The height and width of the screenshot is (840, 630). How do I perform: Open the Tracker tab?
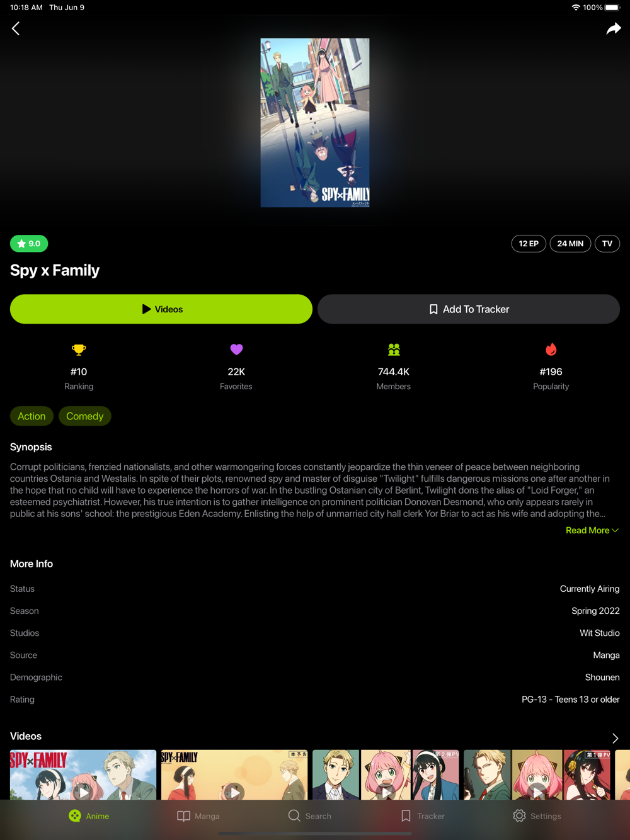pyautogui.click(x=423, y=816)
